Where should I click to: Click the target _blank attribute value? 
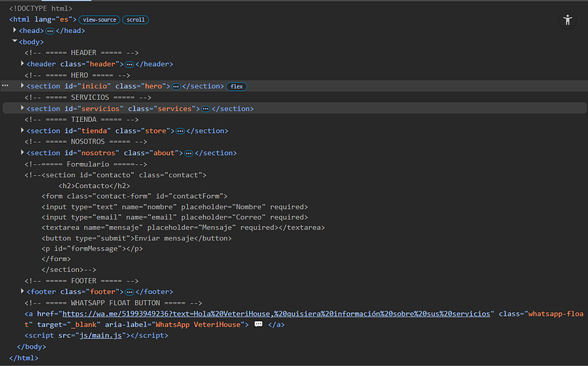(x=85, y=324)
